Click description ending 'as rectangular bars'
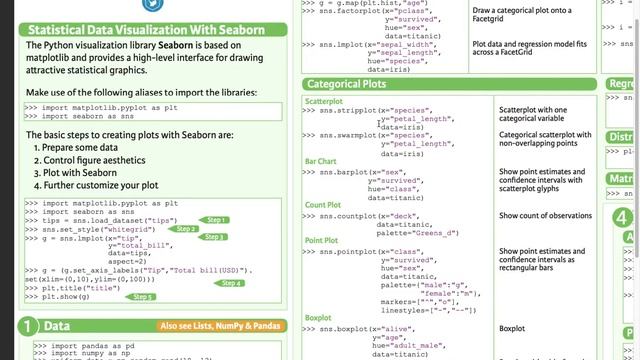This screenshot has height=360, width=640. [542, 260]
